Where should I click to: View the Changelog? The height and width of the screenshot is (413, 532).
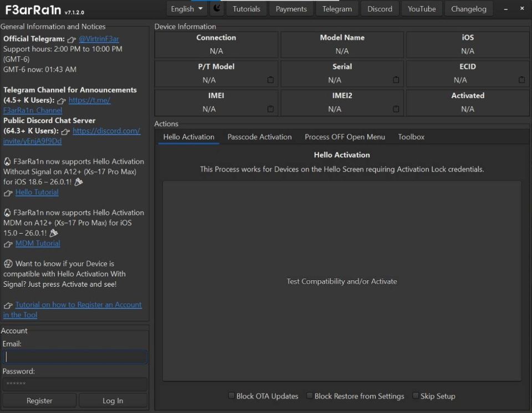tap(469, 9)
